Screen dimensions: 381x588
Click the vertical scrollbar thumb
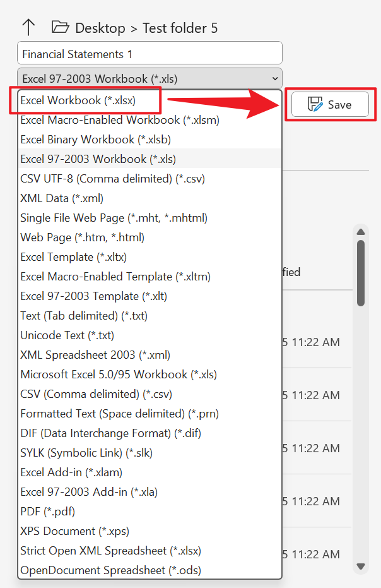[x=361, y=273]
